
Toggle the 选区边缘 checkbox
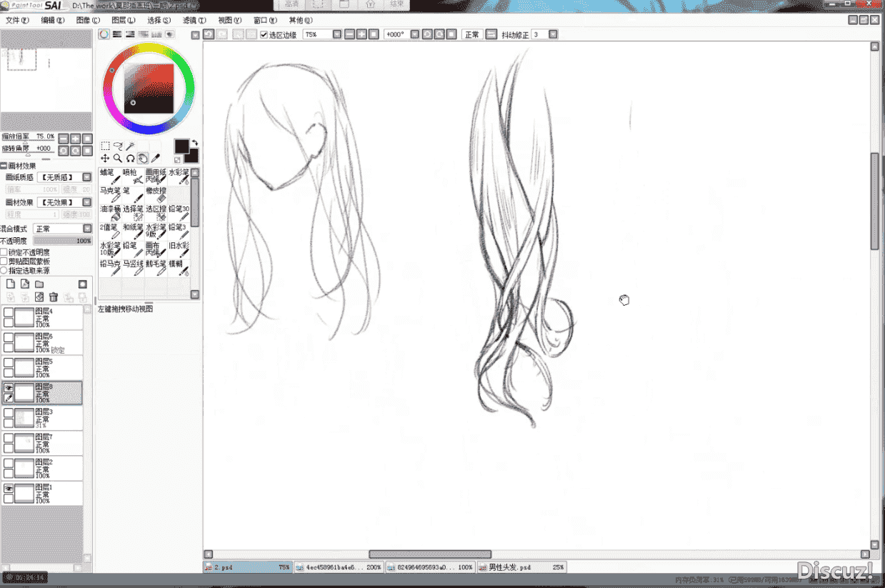point(264,35)
